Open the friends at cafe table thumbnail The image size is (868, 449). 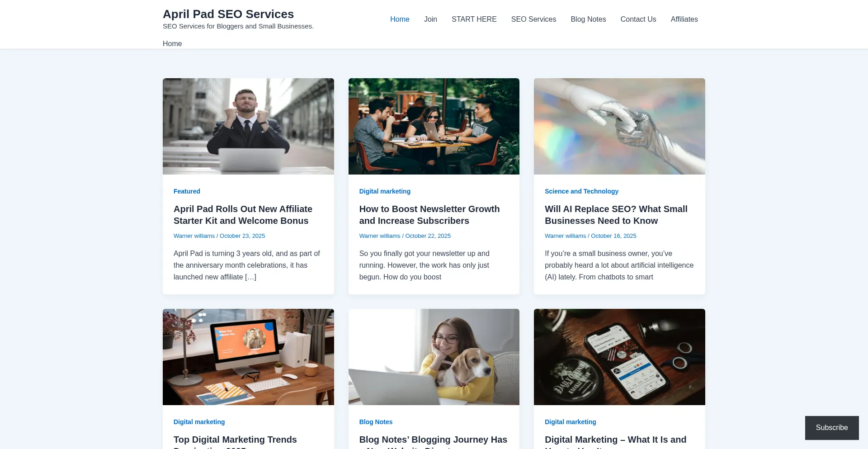coord(434,126)
